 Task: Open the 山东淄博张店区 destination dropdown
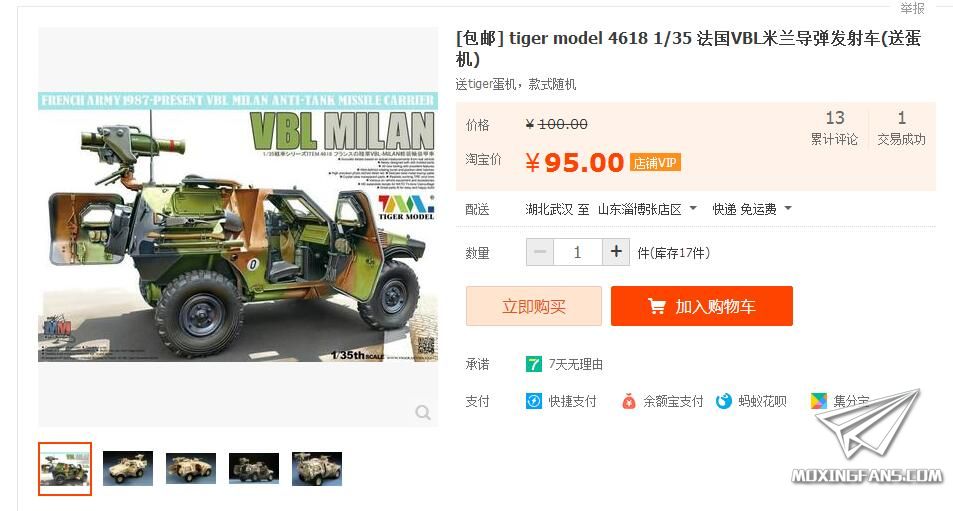pos(647,209)
